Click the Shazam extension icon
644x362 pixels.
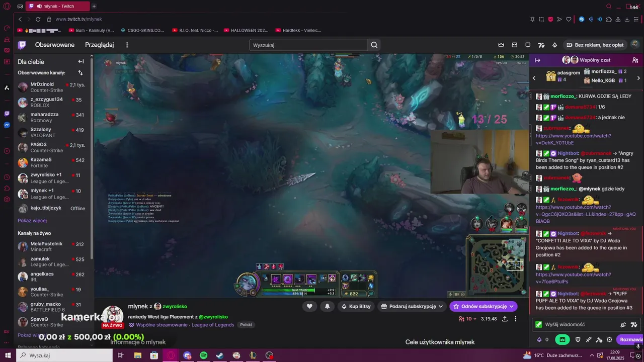(x=582, y=19)
